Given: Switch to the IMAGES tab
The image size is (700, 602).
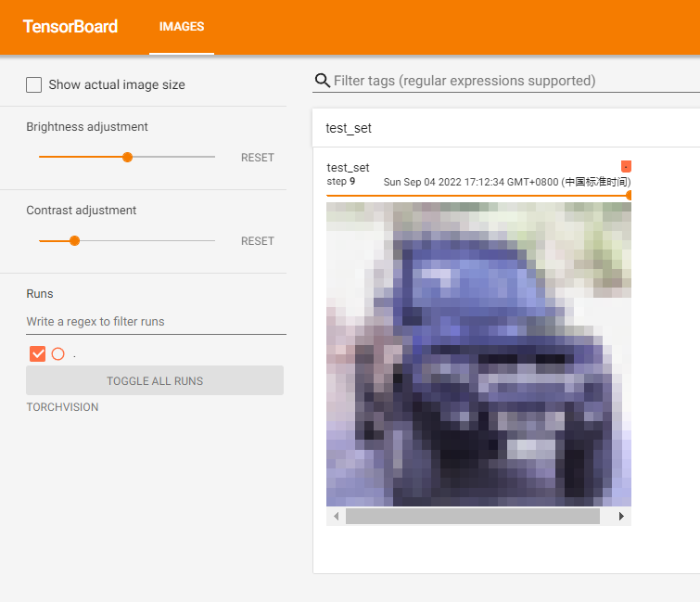Looking at the screenshot, I should pyautogui.click(x=182, y=27).
